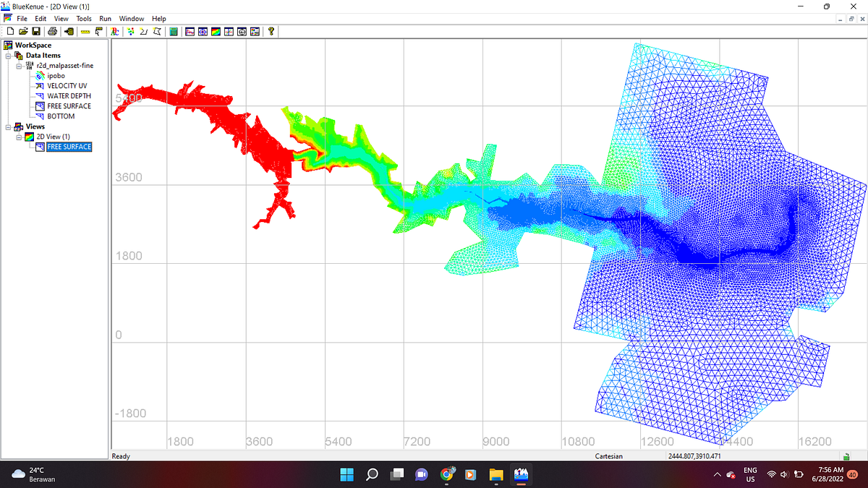Image resolution: width=868 pixels, height=488 pixels.
Task: Open a file with the folder icon
Action: (23, 31)
